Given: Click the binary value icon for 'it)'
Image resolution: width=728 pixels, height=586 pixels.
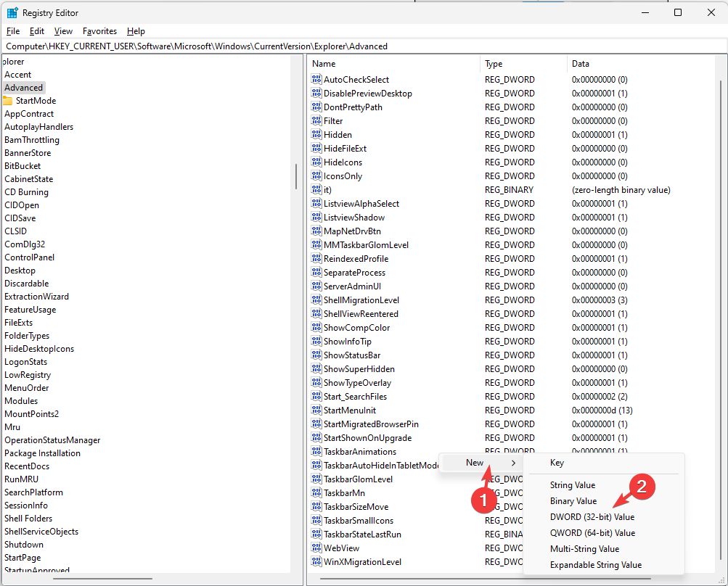Looking at the screenshot, I should point(316,190).
